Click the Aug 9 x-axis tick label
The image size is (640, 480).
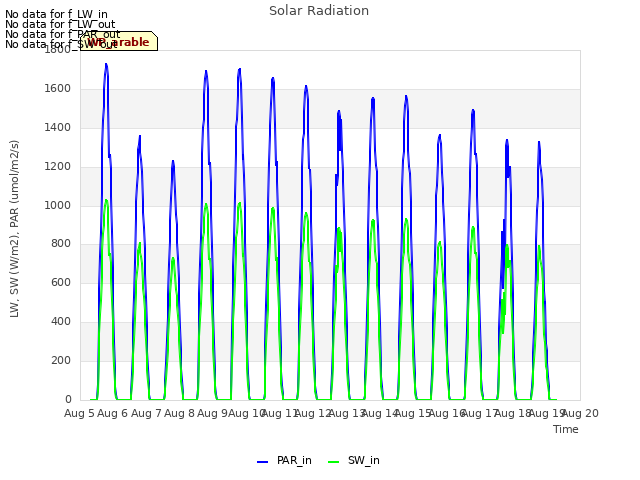[212, 413]
